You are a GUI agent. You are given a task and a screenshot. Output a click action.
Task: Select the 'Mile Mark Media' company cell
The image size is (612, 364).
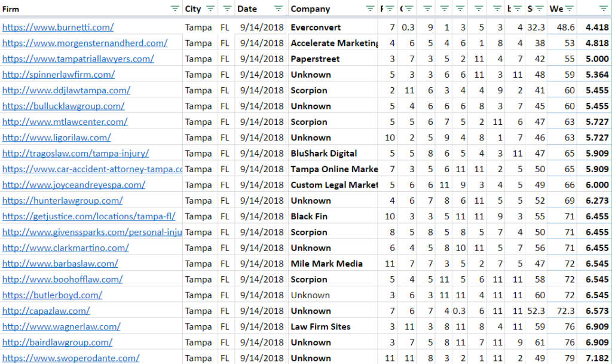click(x=332, y=264)
